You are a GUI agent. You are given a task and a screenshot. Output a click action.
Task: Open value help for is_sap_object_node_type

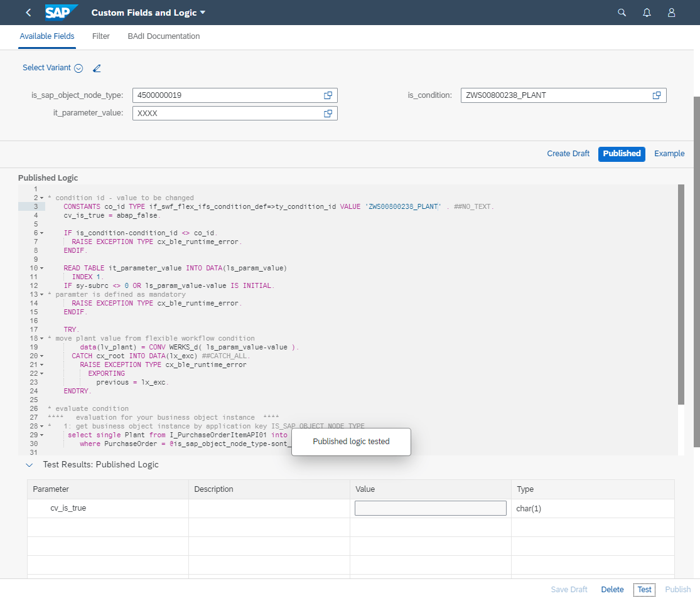(328, 95)
